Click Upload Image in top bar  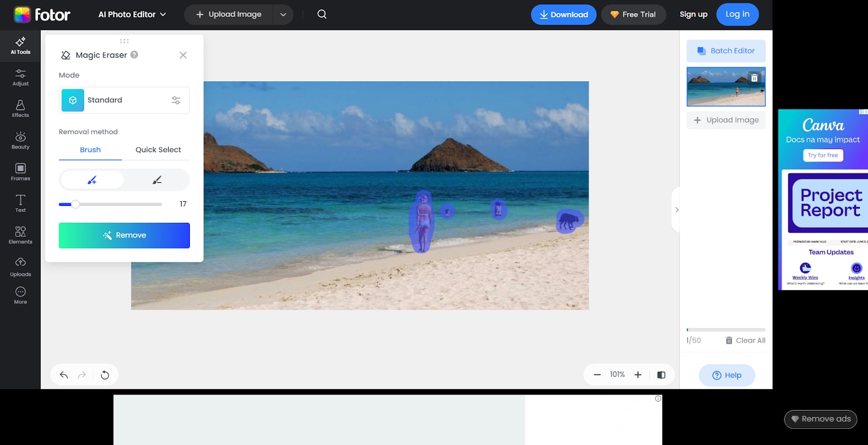tap(228, 15)
